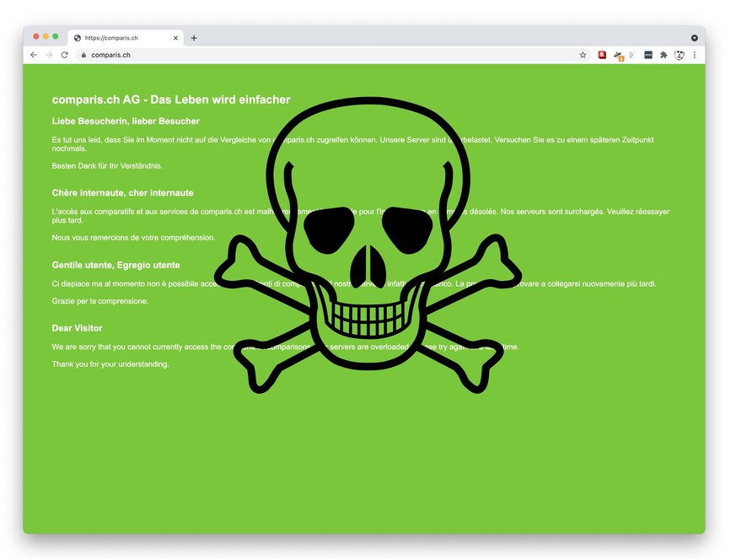
Task: Open the Chrome profile avatar
Action: (x=679, y=55)
